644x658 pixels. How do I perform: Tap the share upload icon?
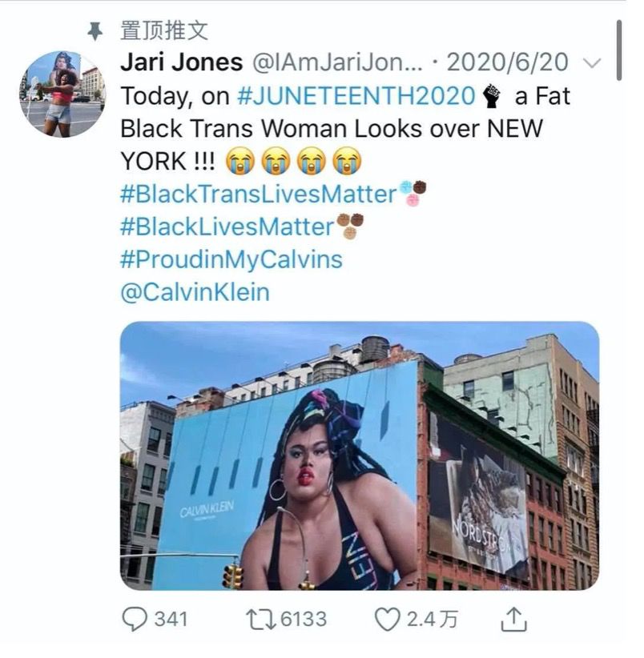(514, 619)
